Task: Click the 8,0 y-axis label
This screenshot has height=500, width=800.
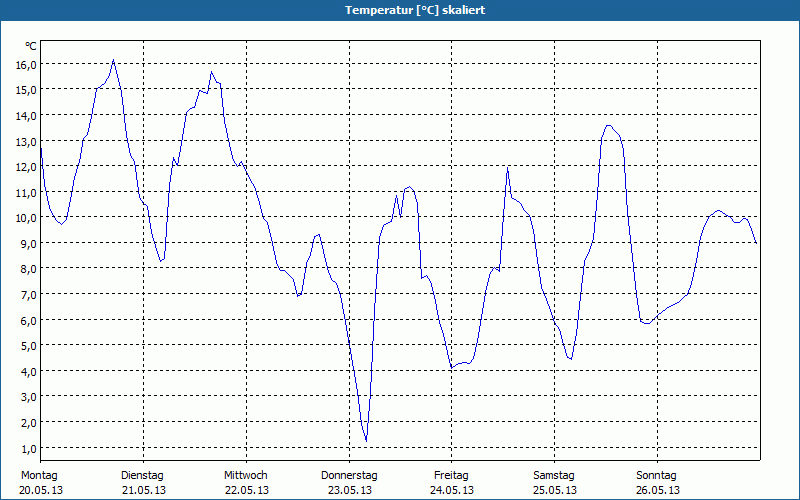Action: tap(28, 269)
